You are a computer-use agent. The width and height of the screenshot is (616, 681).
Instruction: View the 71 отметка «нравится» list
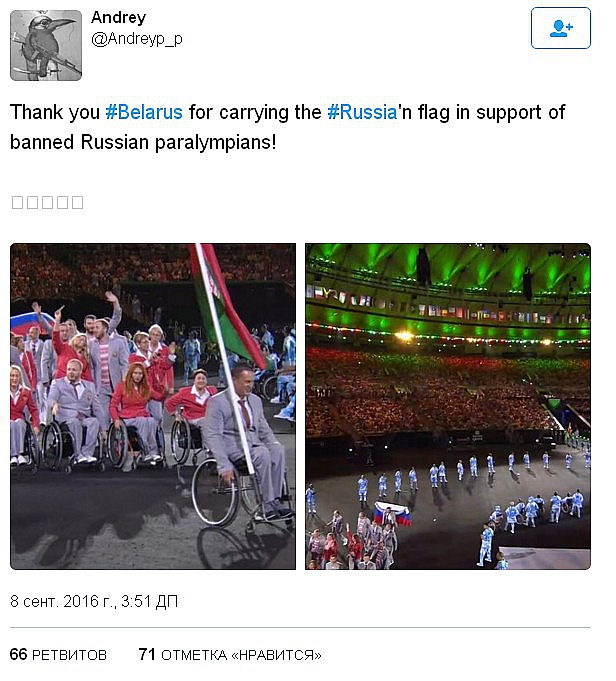pos(230,655)
